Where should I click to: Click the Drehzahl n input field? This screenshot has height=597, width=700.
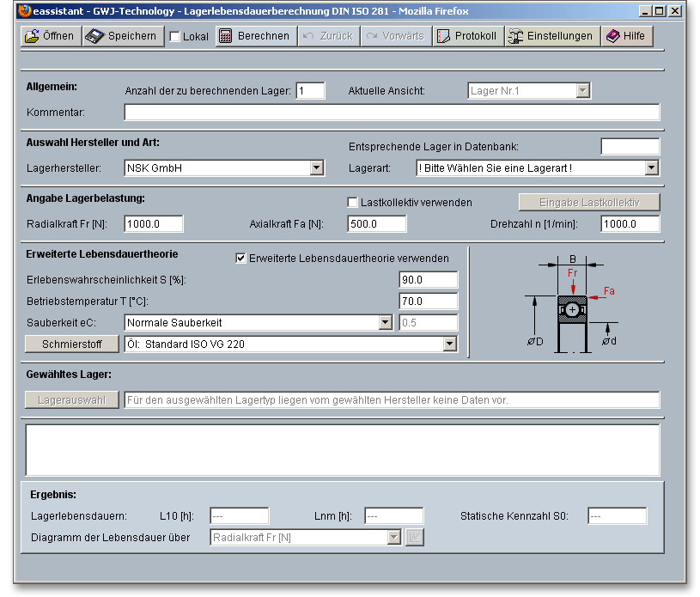coord(630,224)
